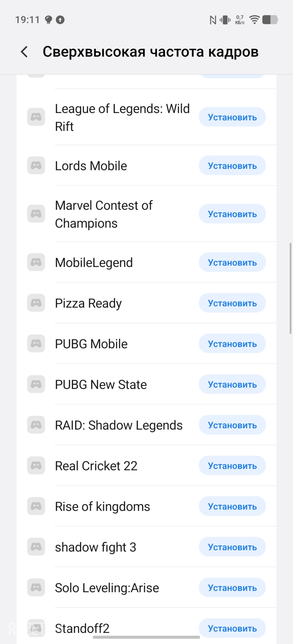Screen dimensions: 293x644
Task: Install PUBG New State
Action: click(232, 384)
